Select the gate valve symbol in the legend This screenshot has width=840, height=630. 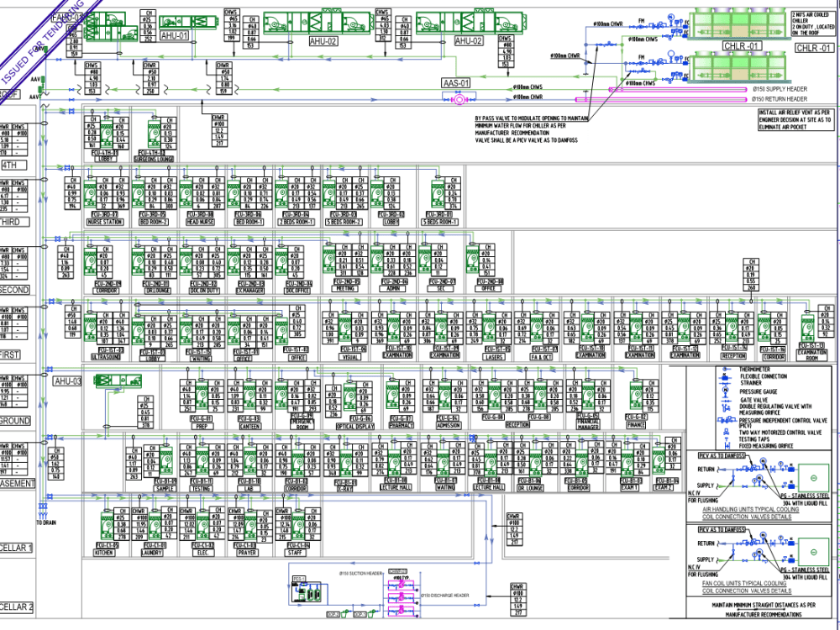(727, 400)
